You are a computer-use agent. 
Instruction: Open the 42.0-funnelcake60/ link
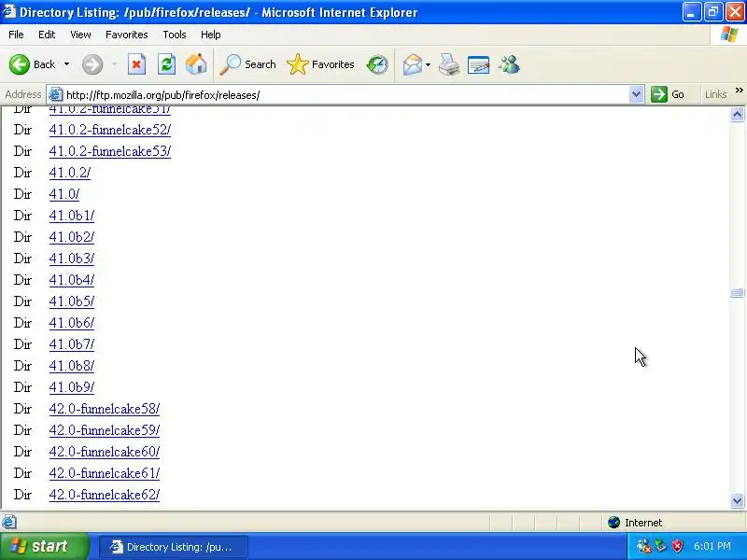pyautogui.click(x=105, y=452)
